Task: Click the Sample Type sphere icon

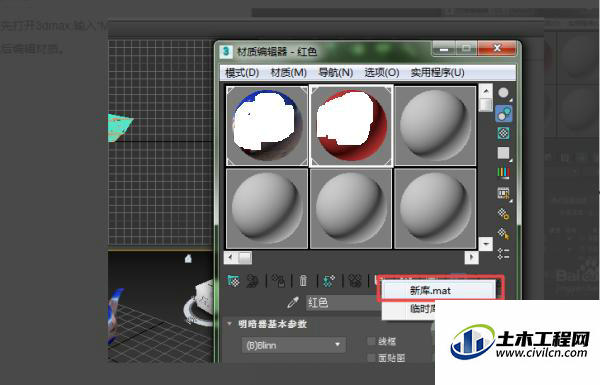Action: pyautogui.click(x=504, y=93)
